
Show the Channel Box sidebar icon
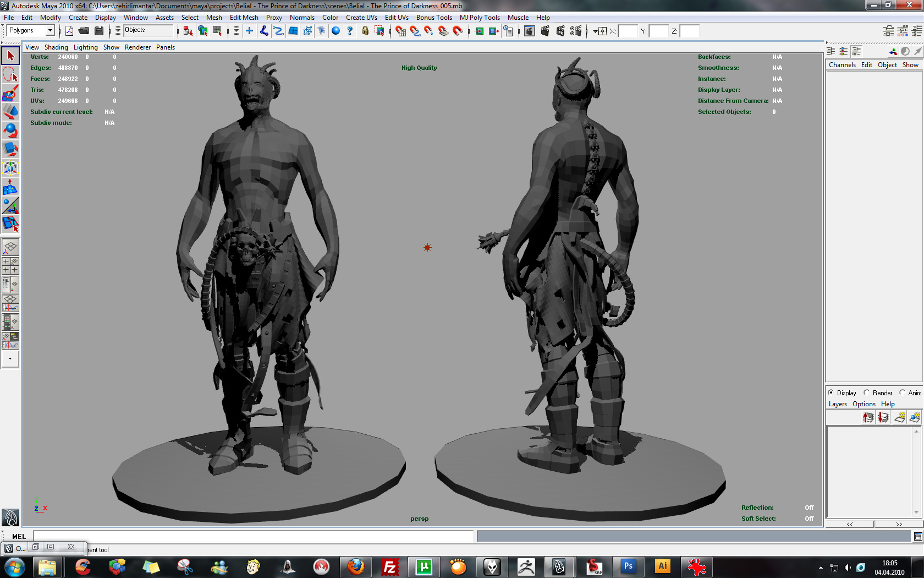[917, 31]
